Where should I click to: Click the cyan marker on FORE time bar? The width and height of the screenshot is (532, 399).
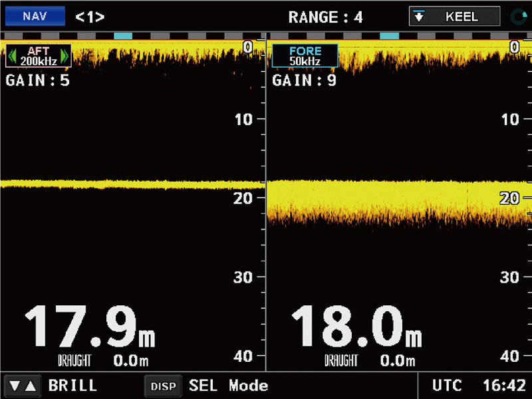point(389,36)
